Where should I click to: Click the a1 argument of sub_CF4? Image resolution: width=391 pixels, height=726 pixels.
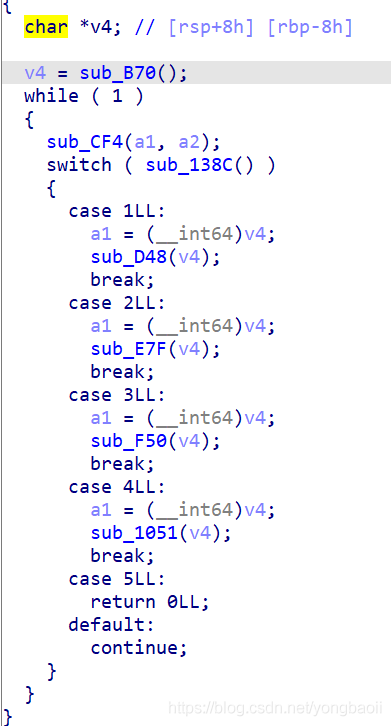click(x=145, y=143)
